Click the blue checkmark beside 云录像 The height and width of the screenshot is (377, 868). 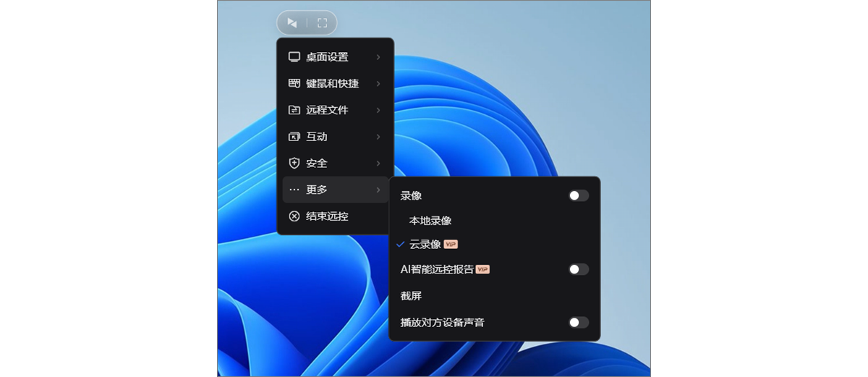click(401, 244)
